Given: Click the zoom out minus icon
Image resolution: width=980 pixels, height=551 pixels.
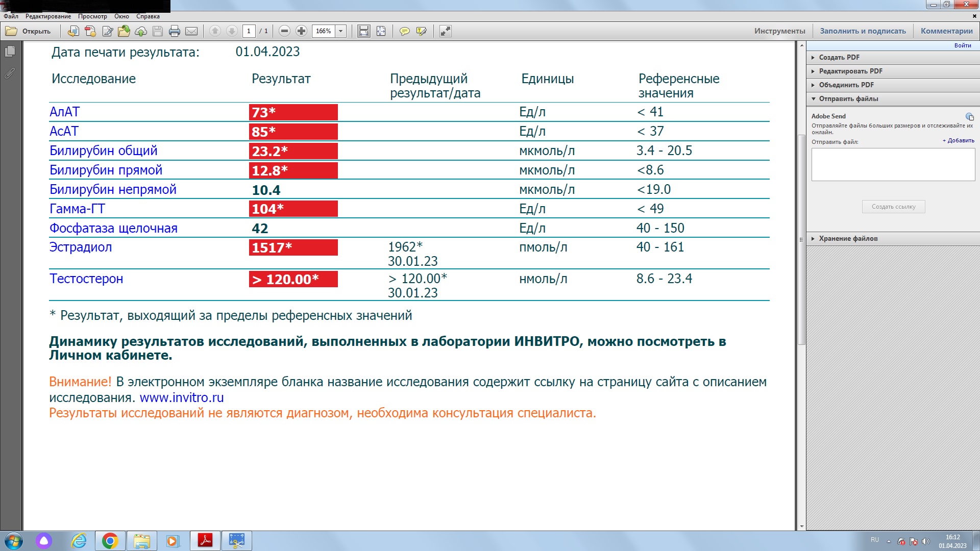Looking at the screenshot, I should pyautogui.click(x=284, y=31).
